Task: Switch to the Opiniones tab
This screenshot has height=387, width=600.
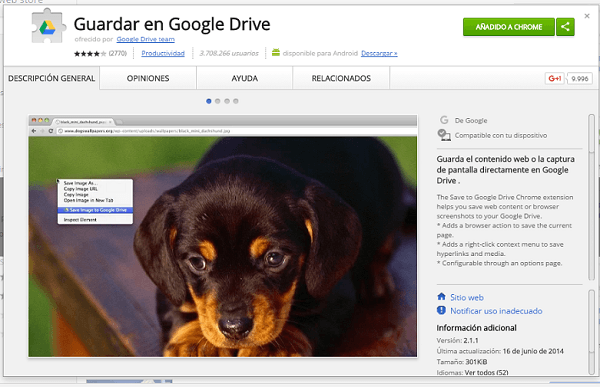Action: coord(148,78)
